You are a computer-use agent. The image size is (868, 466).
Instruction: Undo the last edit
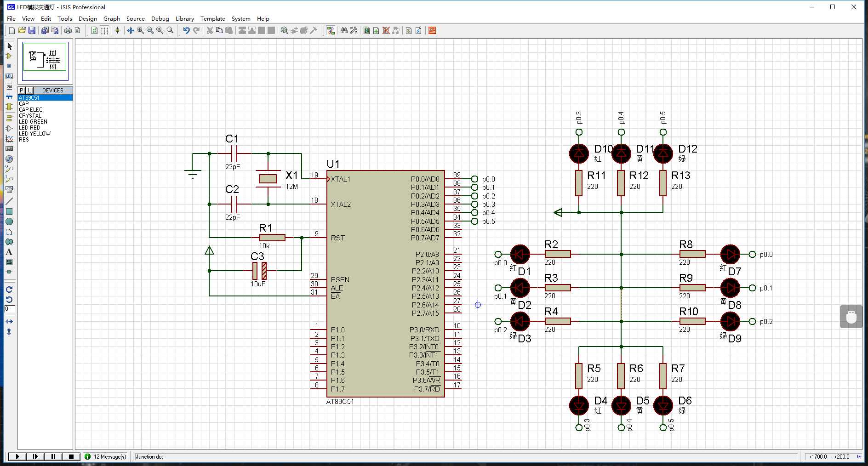pyautogui.click(x=186, y=30)
